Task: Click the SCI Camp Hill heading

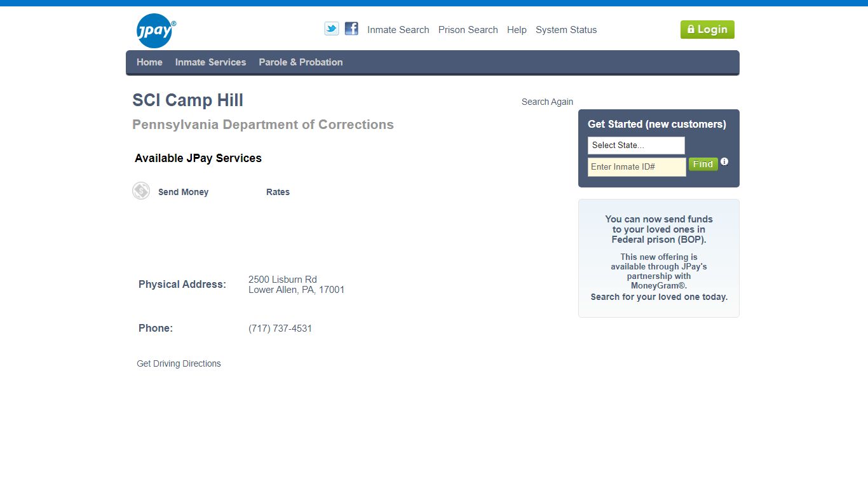Action: coord(187,100)
